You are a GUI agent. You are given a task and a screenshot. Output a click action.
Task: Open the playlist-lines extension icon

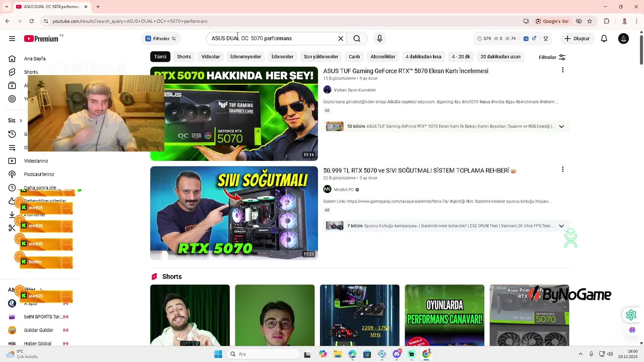[534, 39]
